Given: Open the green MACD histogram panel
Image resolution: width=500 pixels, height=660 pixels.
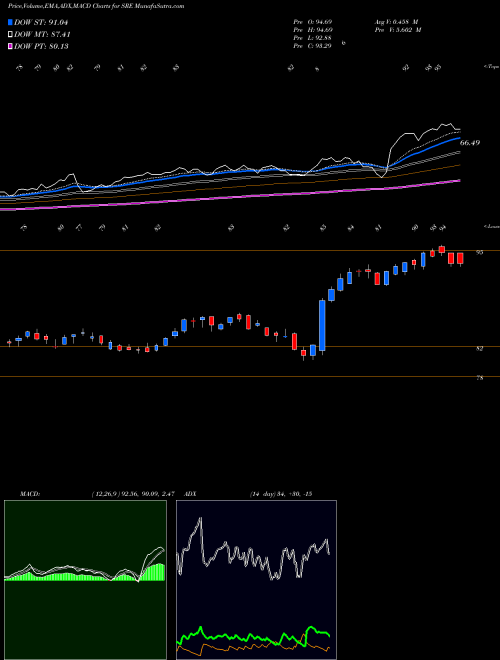Looking at the screenshot, I should click(x=85, y=580).
